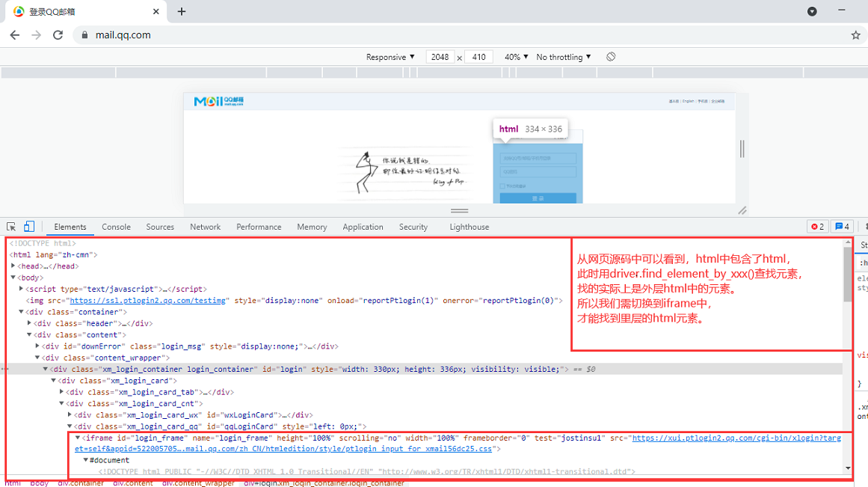Collapse the div class="container" node
Viewport: 868px width, 487px height.
[21, 312]
